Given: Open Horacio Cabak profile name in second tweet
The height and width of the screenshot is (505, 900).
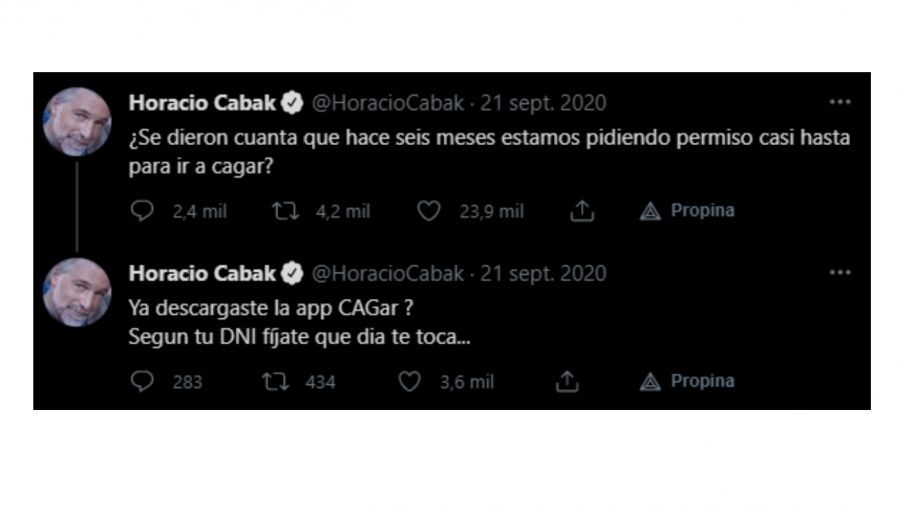Looking at the screenshot, I should (203, 273).
